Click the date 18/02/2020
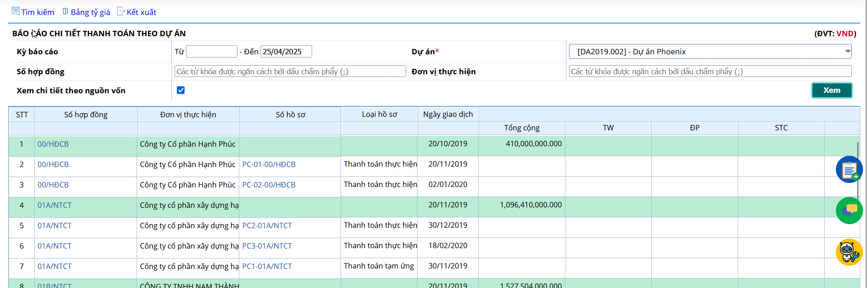This screenshot has width=868, height=288. pyautogui.click(x=448, y=245)
